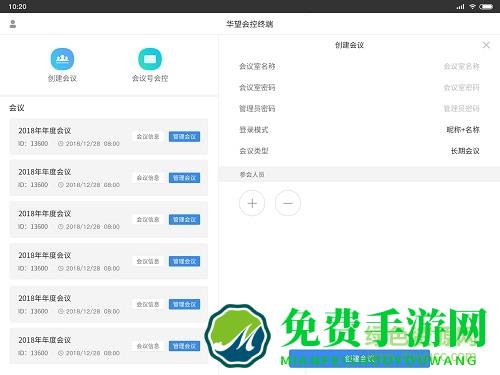Check the battery status bar icon
The width and height of the screenshot is (500, 375).
pyautogui.click(x=486, y=6)
